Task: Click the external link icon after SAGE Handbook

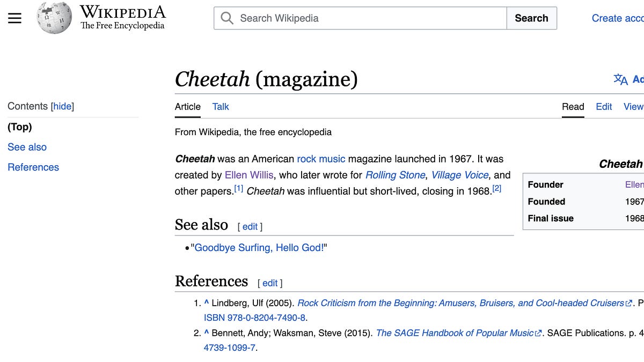Action: pyautogui.click(x=538, y=333)
